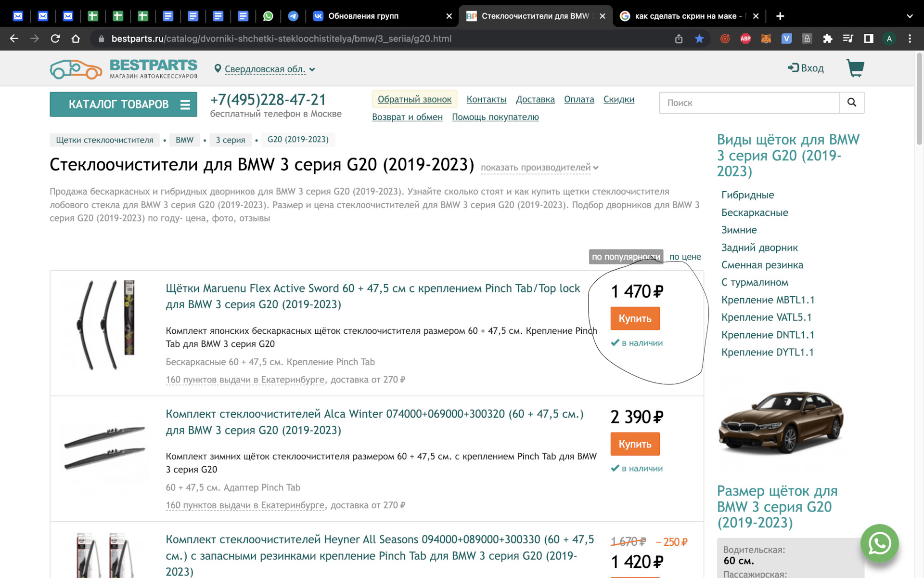Open Крепление VATL5.1 category

766,317
